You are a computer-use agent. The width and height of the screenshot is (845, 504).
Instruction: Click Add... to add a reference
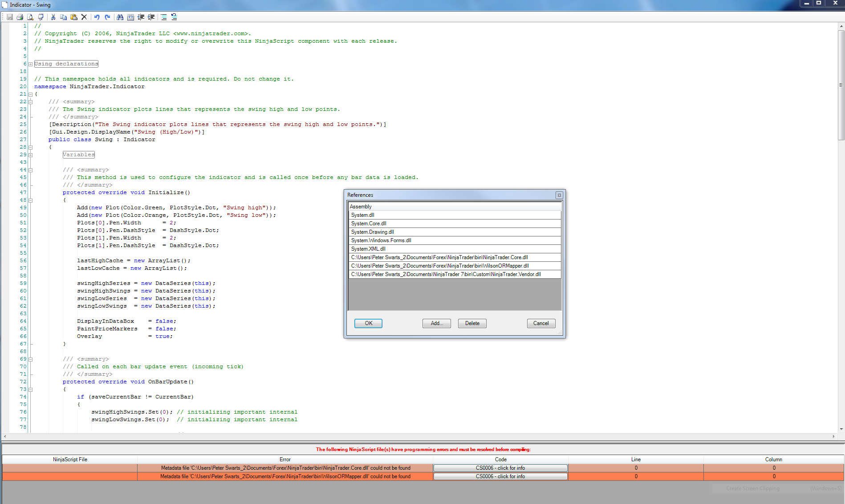pos(436,323)
